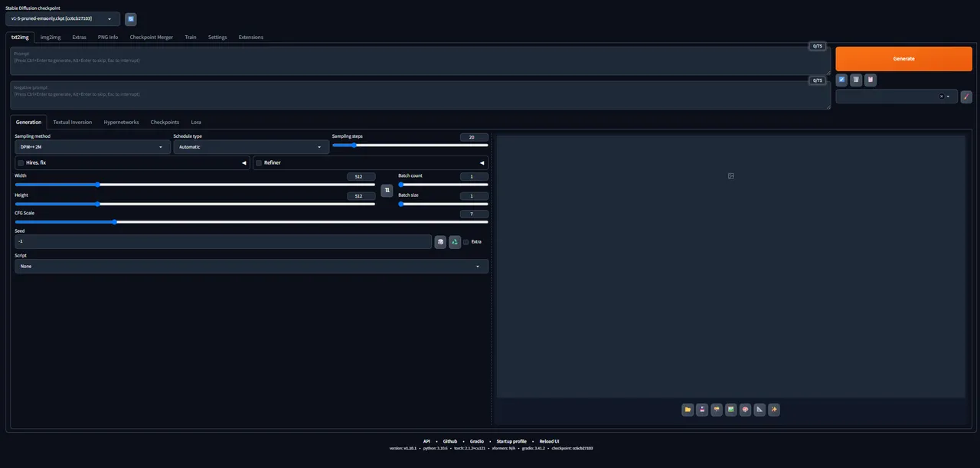Adjust the Batch size slider

click(443, 204)
